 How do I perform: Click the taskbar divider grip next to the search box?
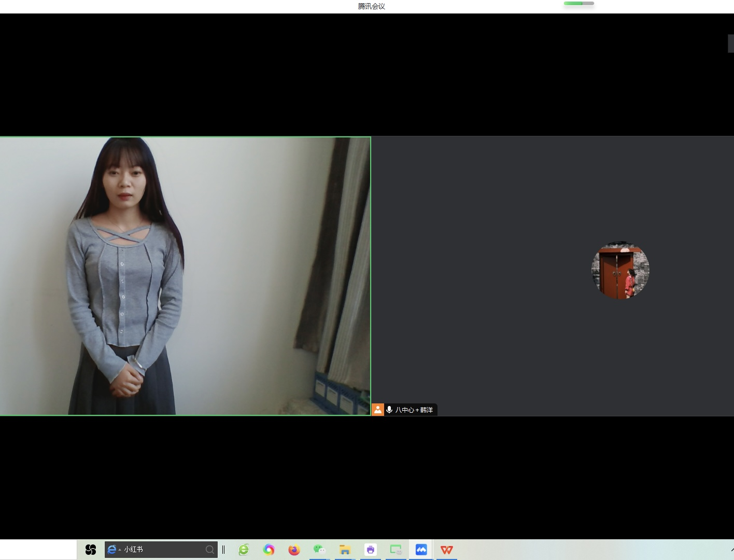click(x=223, y=550)
